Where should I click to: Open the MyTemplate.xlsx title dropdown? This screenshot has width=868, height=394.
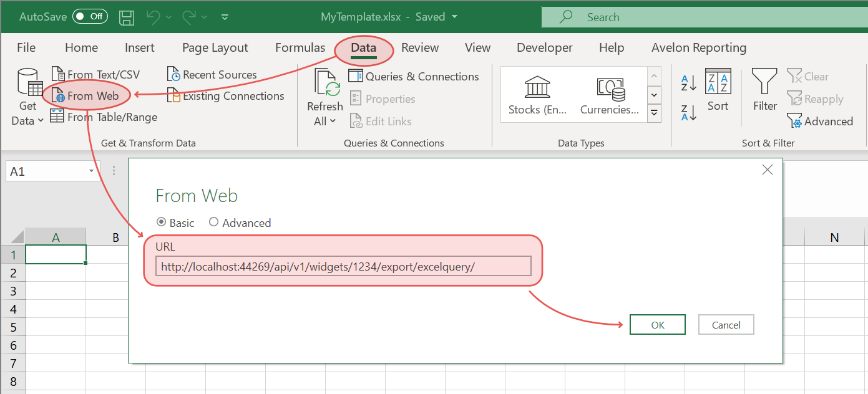point(454,17)
